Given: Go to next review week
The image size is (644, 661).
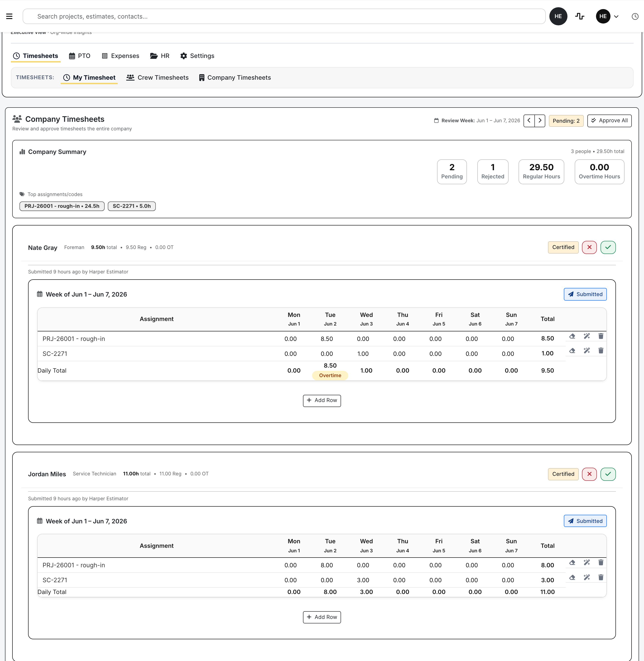Looking at the screenshot, I should 540,121.
